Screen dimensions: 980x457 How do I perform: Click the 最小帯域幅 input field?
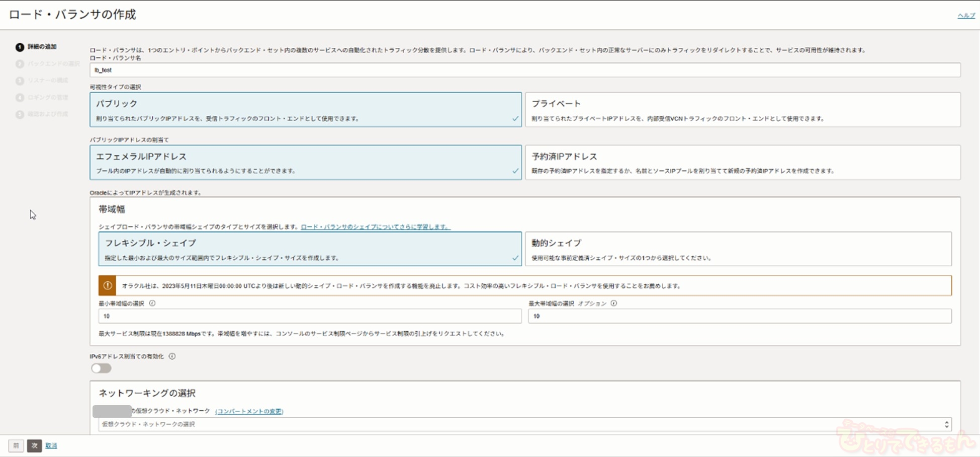pos(310,316)
